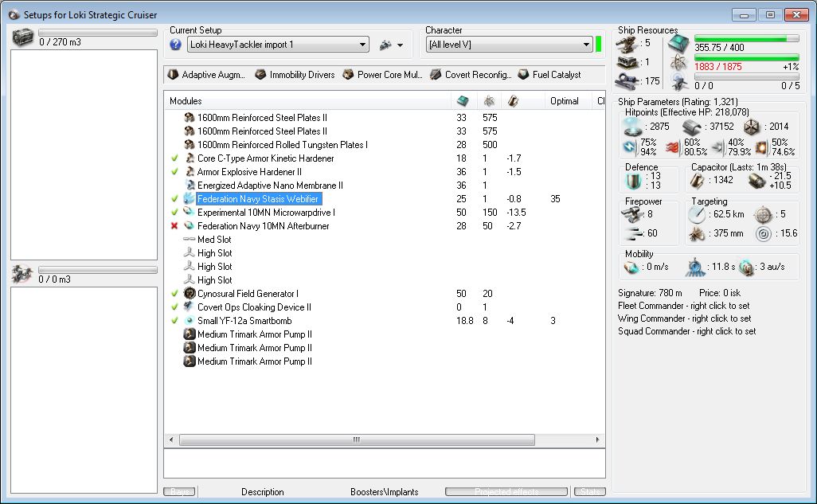This screenshot has height=504, width=817.
Task: Click the shield hitpoints icon
Action: 634,127
